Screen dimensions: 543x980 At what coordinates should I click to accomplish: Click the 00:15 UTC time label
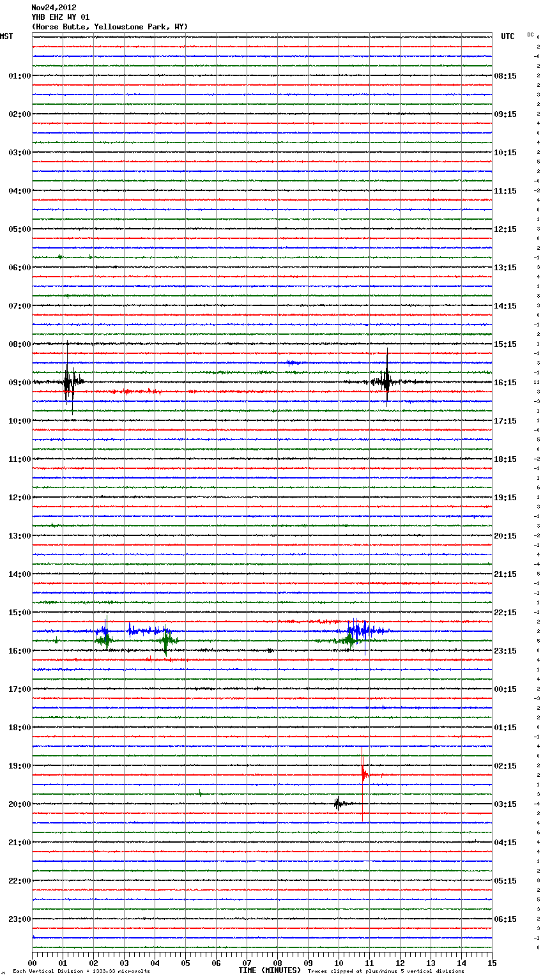click(x=505, y=689)
